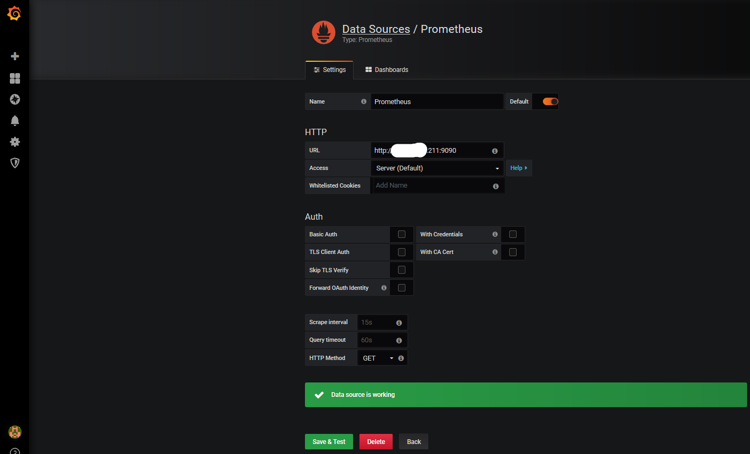
Task: Enable the With CA Cert checkbox
Action: [x=513, y=252]
